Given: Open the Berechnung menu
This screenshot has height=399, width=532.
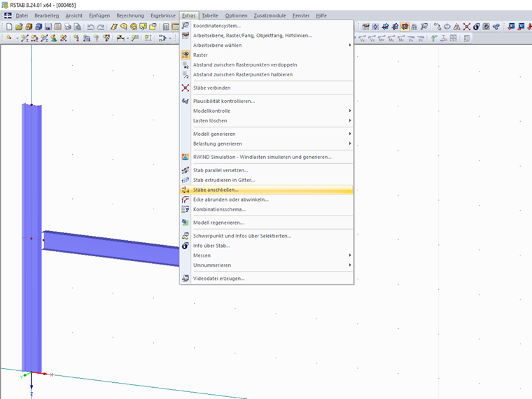Looking at the screenshot, I should pyautogui.click(x=130, y=15).
